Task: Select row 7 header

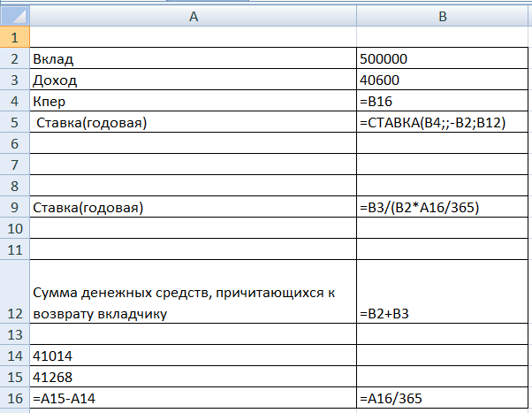Action: click(x=15, y=164)
